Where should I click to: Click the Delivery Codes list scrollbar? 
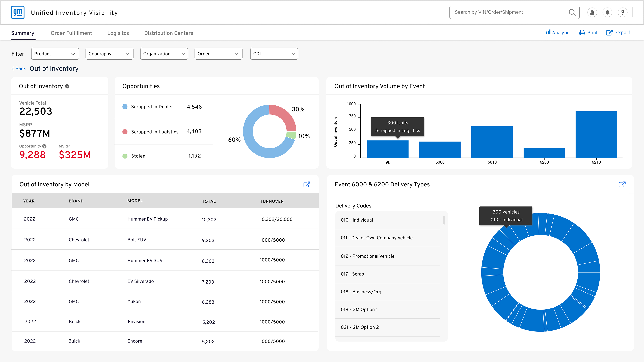coord(444,220)
